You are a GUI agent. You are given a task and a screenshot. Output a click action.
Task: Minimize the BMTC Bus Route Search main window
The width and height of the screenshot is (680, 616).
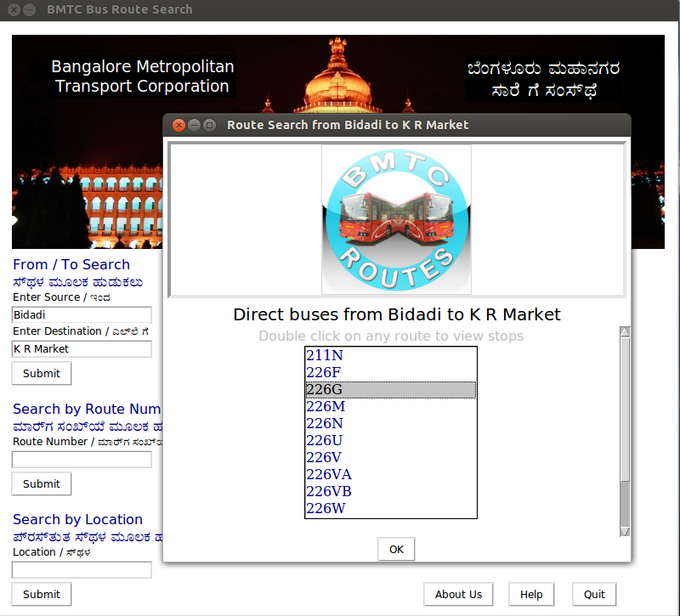29,9
